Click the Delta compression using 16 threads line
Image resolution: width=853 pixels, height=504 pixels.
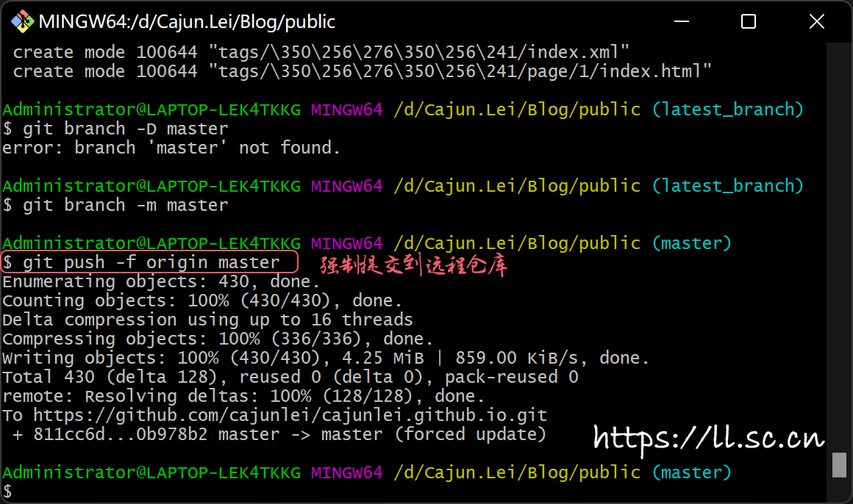click(207, 320)
